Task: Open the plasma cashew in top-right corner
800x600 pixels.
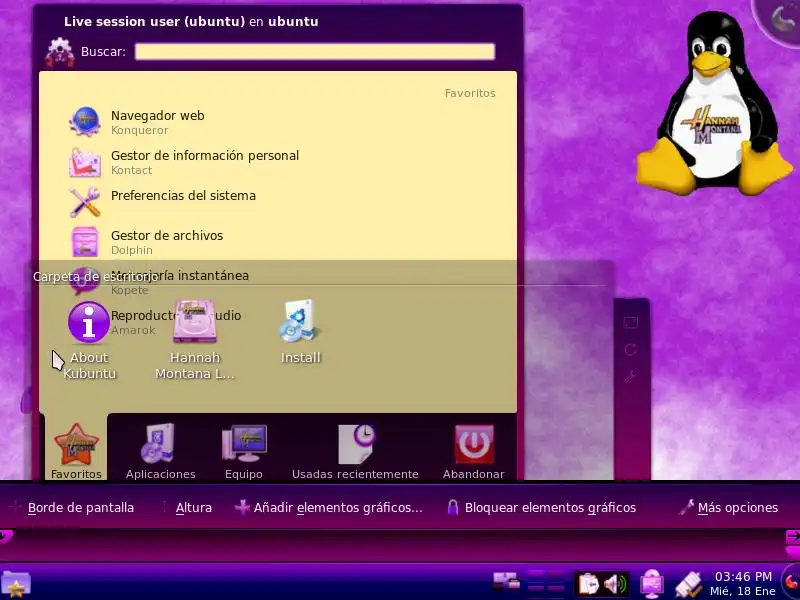Action: (x=782, y=19)
